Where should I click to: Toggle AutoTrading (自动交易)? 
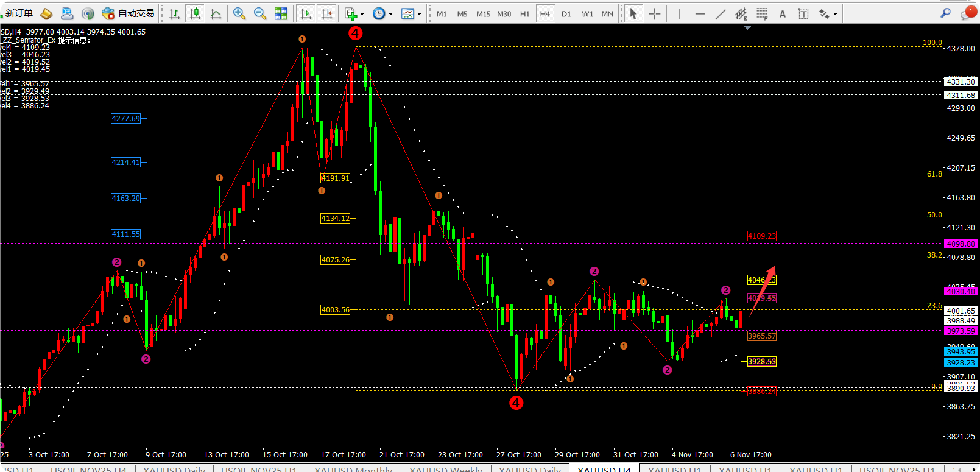(129, 13)
